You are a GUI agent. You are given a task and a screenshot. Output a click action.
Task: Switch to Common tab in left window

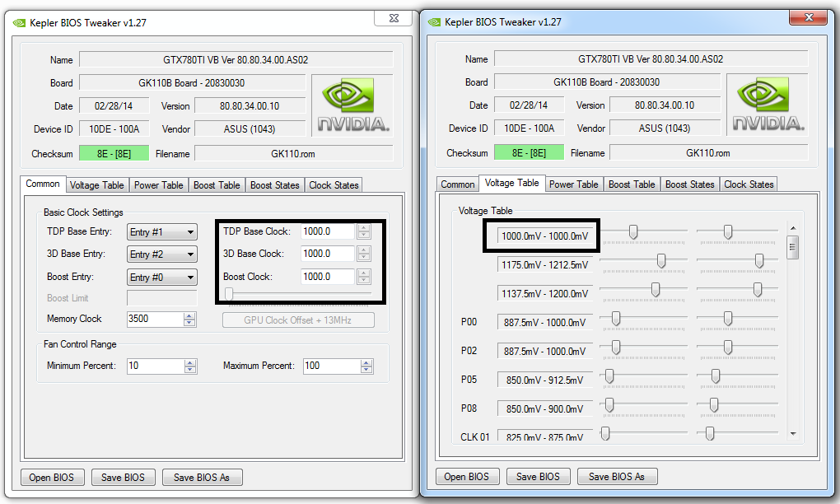point(43,184)
